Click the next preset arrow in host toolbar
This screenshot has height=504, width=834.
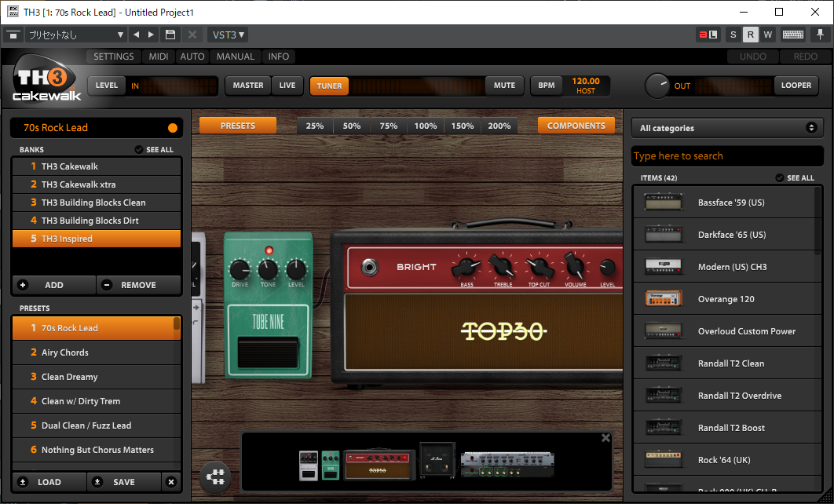point(151,35)
